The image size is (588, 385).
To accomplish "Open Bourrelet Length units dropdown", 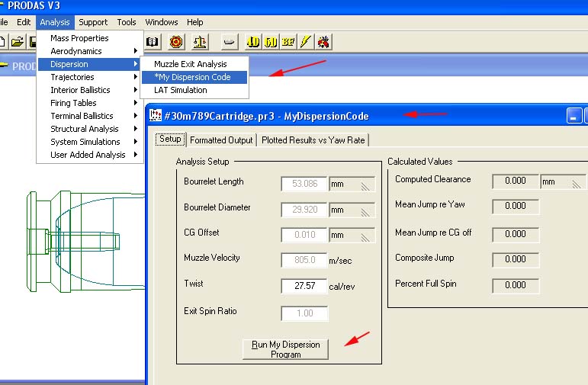I will (x=352, y=184).
